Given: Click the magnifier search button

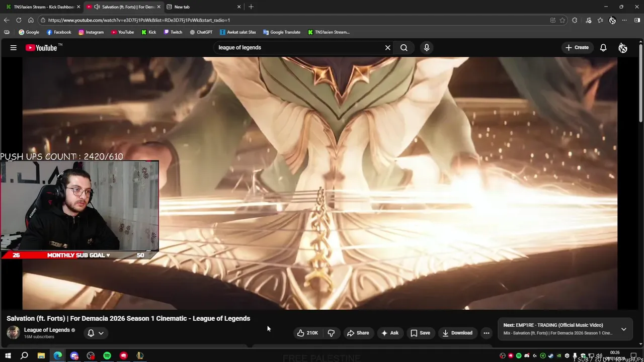Looking at the screenshot, I should [x=404, y=48].
